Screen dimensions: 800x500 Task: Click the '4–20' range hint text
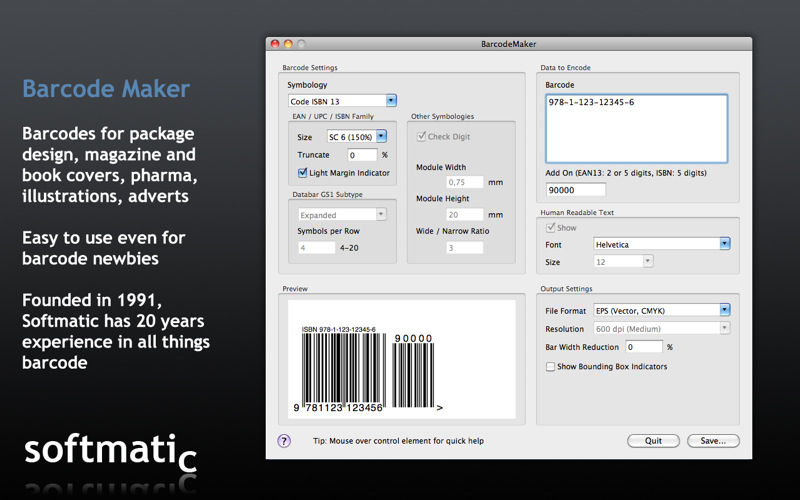(349, 248)
